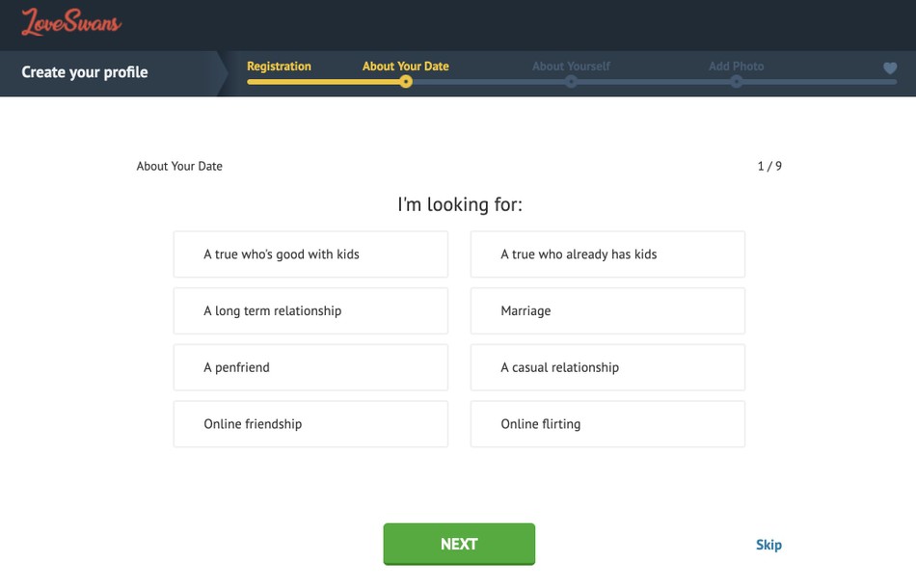Jump to the About Yourself step
Image resolution: width=916 pixels, height=588 pixels.
[x=571, y=66]
